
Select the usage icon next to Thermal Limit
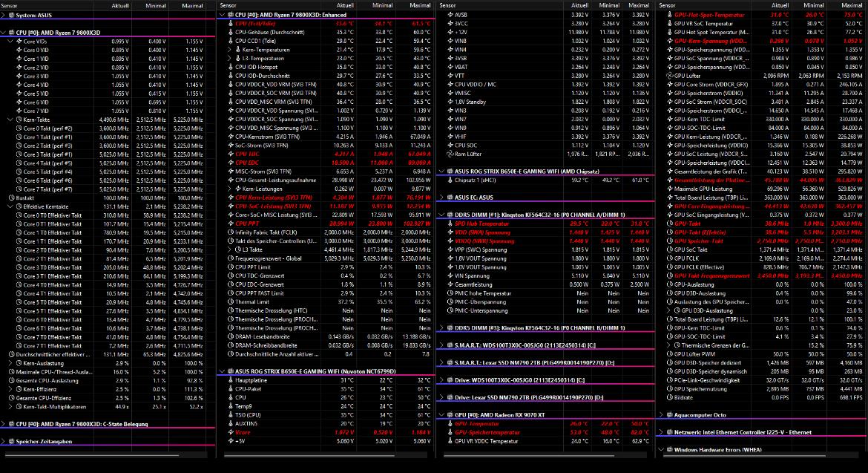pos(231,302)
